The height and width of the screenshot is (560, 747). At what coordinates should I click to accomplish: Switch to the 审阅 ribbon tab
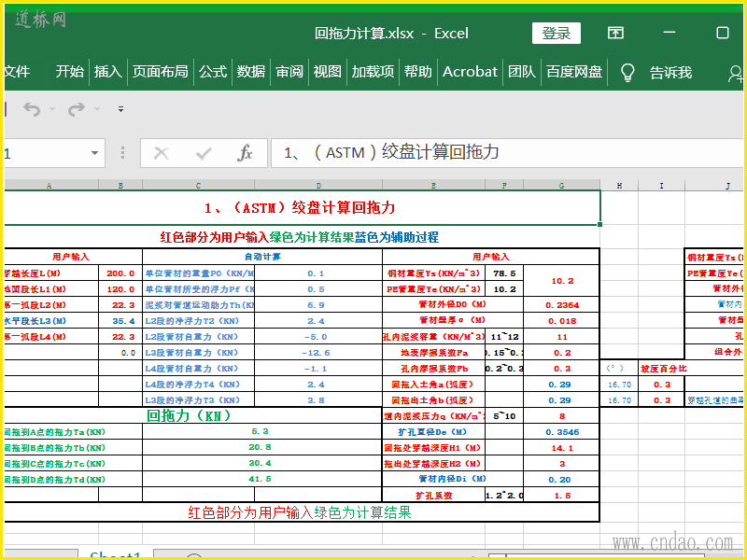coord(289,72)
